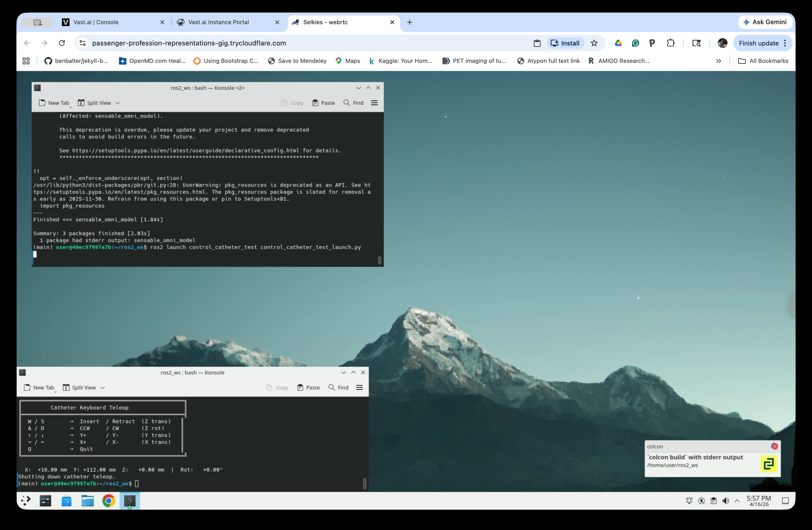Click the Grammarly extension icon
812x530 pixels.
point(635,43)
